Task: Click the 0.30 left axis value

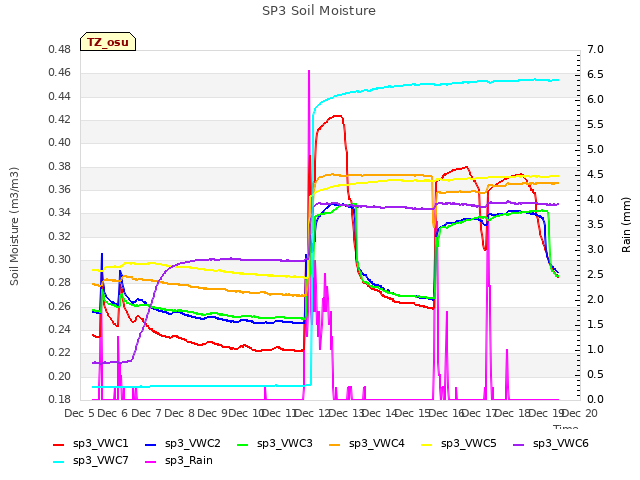Action: tap(60, 260)
